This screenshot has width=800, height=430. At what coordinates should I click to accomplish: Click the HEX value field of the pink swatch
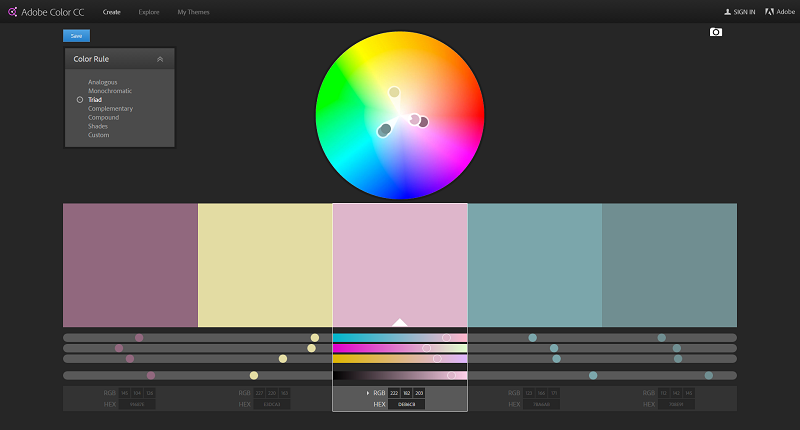[406, 404]
